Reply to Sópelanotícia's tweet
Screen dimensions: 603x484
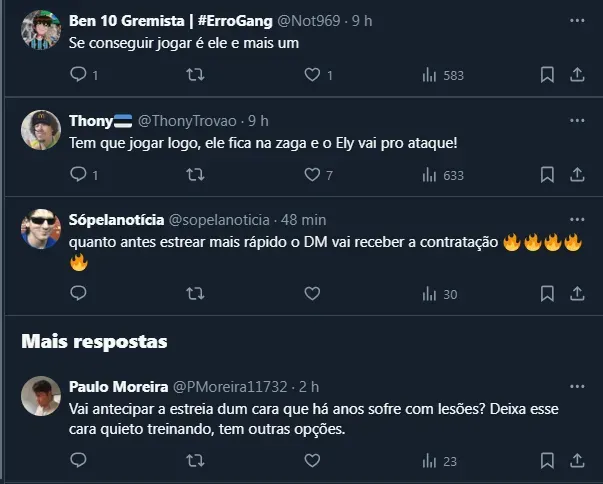[79, 293]
